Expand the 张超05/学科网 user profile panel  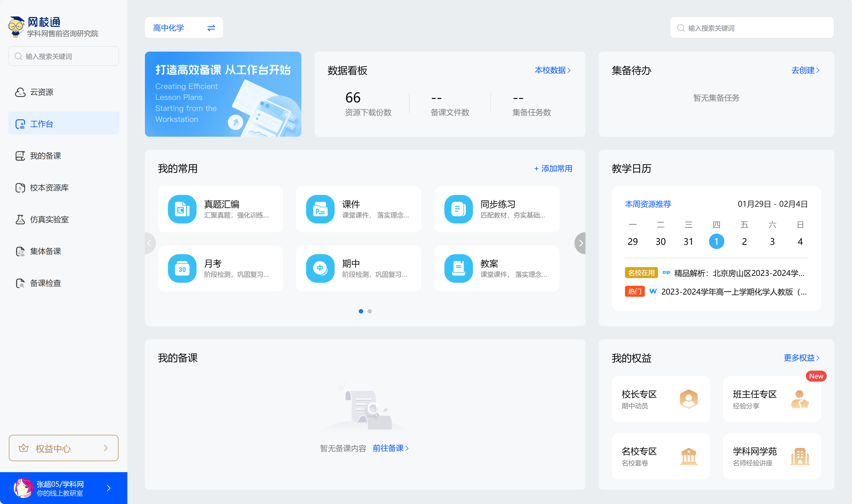[108, 488]
